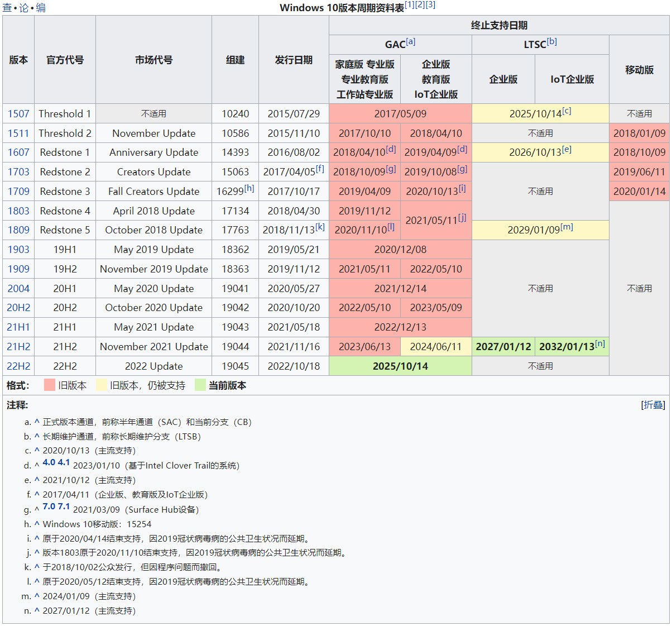Jump back via caret of note j
672x626 pixels.
pos(37,553)
